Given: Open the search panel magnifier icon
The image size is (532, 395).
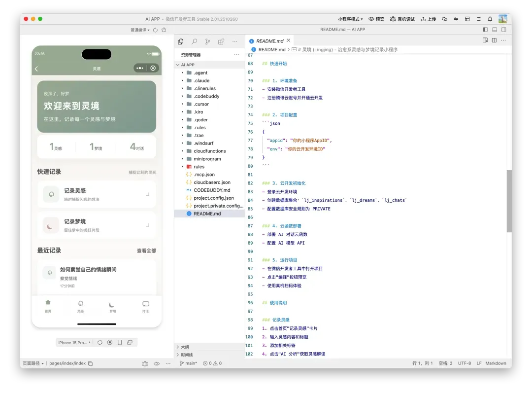Looking at the screenshot, I should 195,41.
